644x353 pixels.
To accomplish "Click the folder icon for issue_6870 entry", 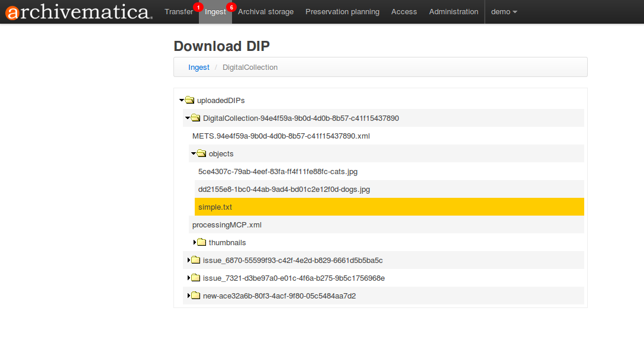I will [196, 260].
